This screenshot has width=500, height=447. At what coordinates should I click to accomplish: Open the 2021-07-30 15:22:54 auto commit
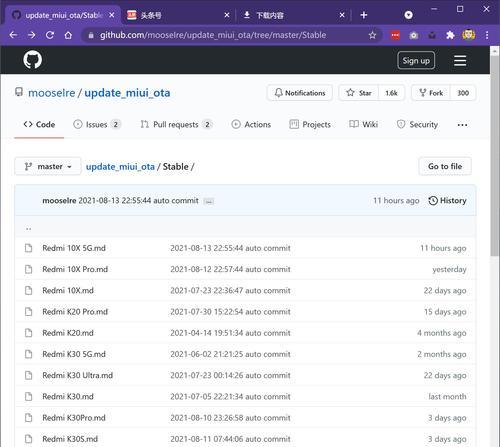coord(230,312)
